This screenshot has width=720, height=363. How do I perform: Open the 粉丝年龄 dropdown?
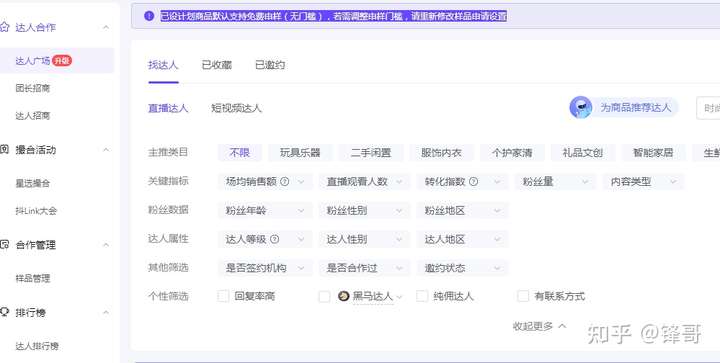[265, 211]
